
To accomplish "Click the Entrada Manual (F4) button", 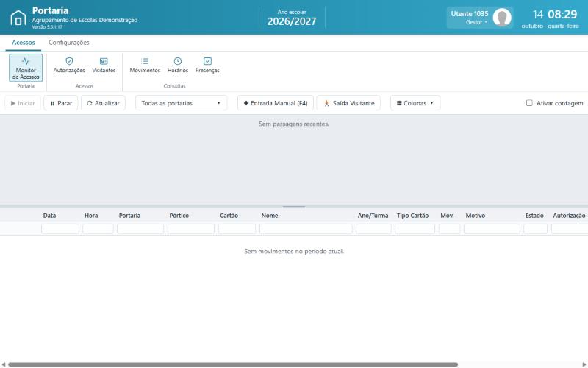I will (x=276, y=103).
